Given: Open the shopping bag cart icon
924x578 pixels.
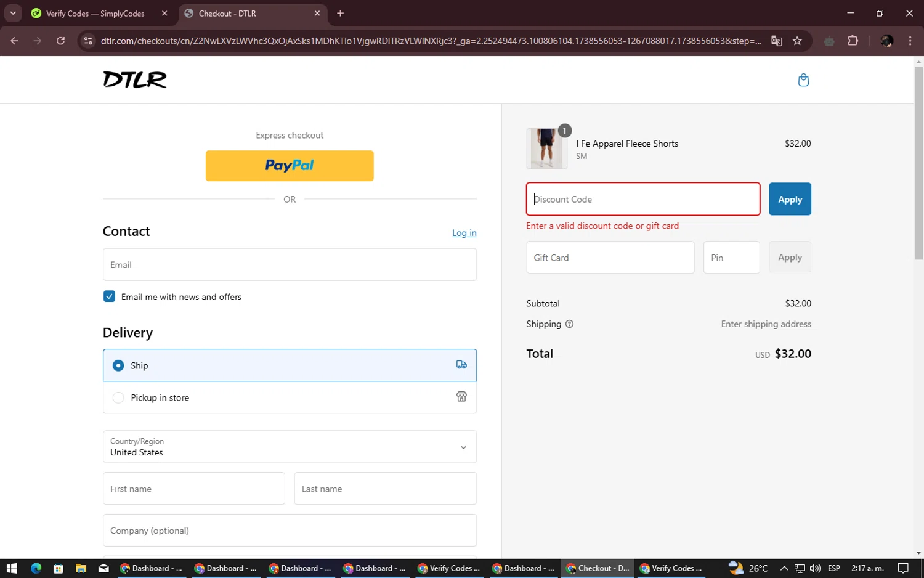Looking at the screenshot, I should point(803,80).
